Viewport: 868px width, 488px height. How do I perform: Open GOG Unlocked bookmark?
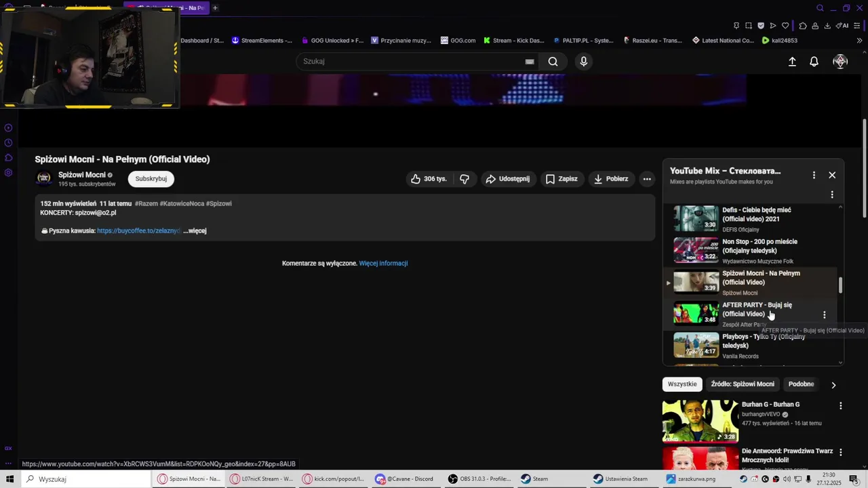click(332, 41)
